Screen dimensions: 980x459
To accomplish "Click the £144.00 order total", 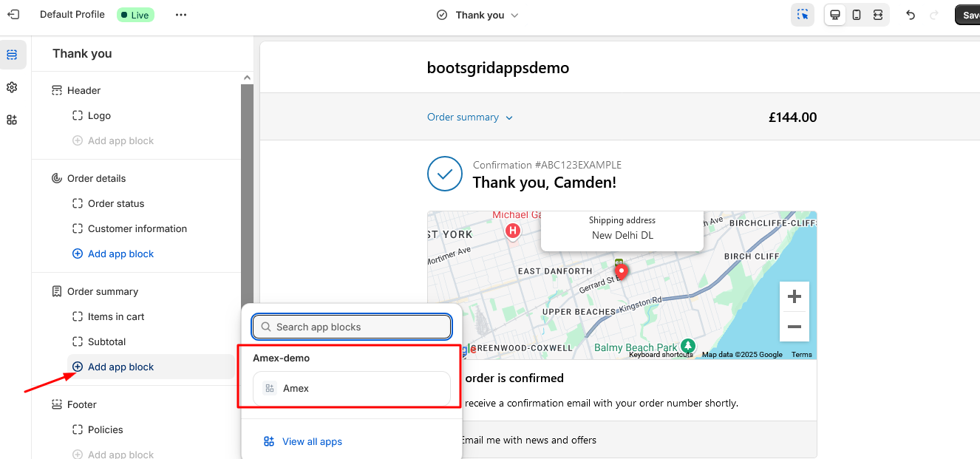I will 793,117.
